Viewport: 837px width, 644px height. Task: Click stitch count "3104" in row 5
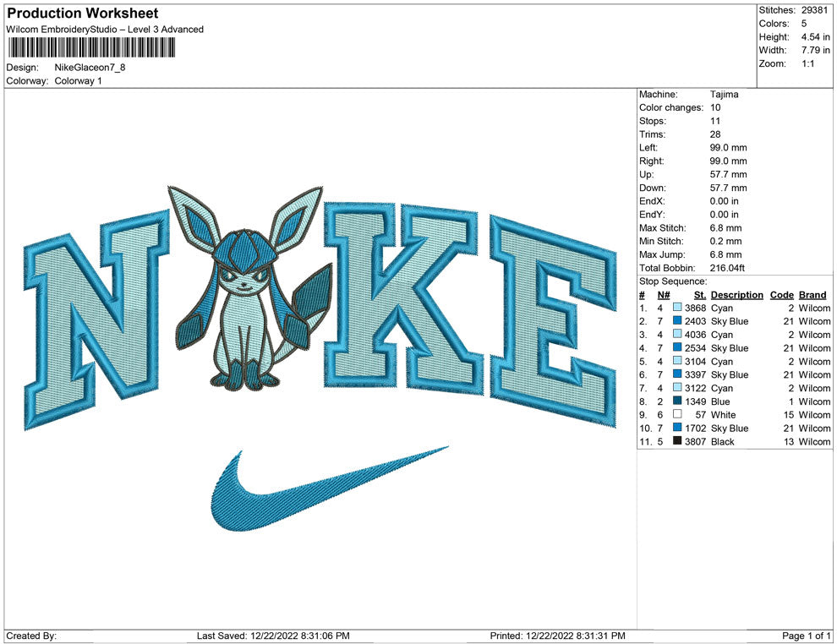[x=695, y=361]
